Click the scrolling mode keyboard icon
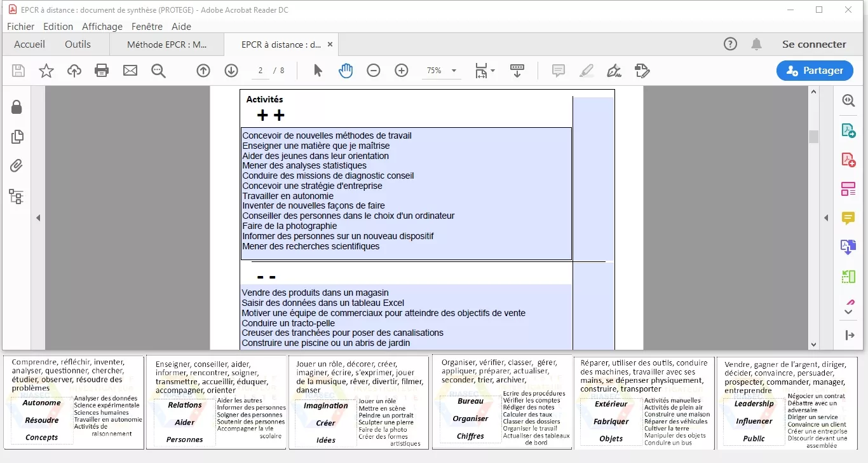Screen dimensions: 868x463 (517, 71)
